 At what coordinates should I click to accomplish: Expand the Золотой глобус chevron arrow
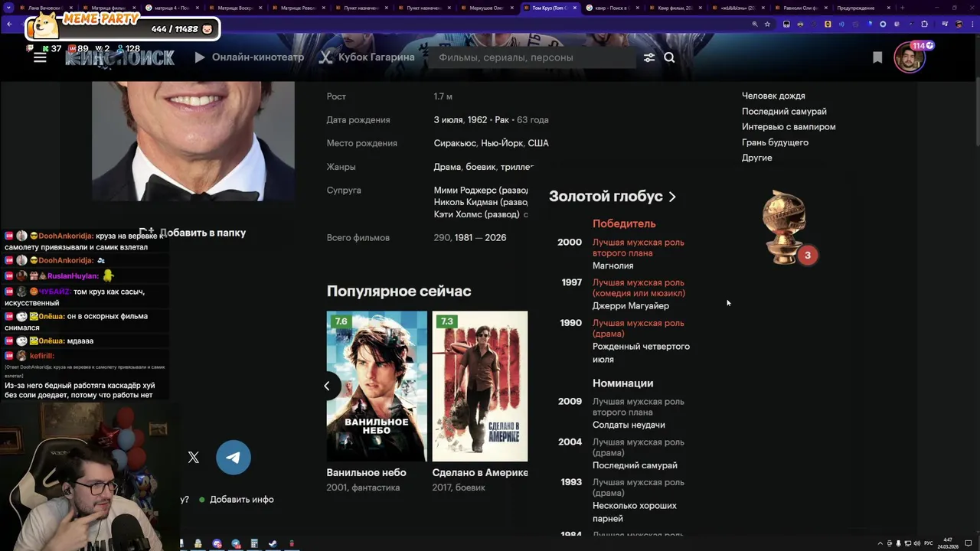[x=672, y=197]
